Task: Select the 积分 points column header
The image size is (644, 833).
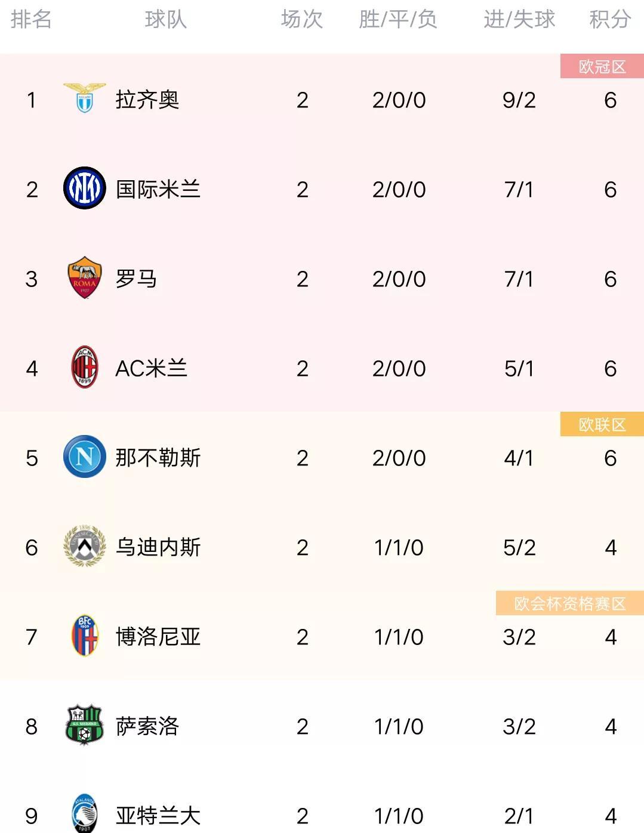Action: pos(610,20)
